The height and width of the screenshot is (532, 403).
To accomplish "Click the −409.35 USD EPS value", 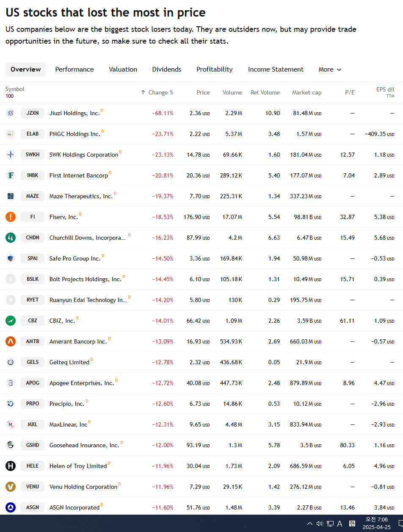I will pyautogui.click(x=380, y=134).
